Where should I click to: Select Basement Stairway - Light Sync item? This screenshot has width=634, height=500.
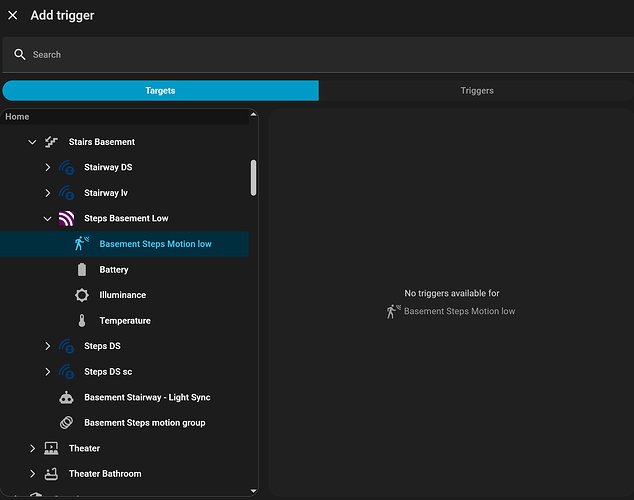point(146,397)
